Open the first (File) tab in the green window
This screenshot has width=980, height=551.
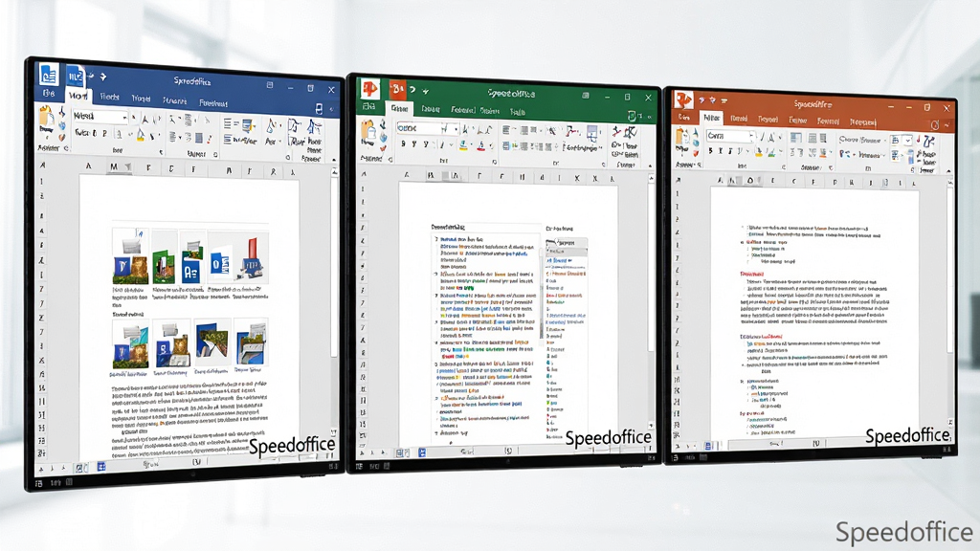368,106
